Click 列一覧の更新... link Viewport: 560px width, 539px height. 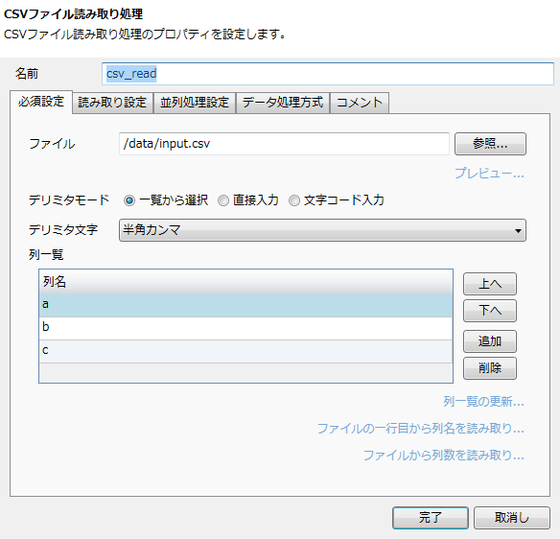[x=484, y=402]
